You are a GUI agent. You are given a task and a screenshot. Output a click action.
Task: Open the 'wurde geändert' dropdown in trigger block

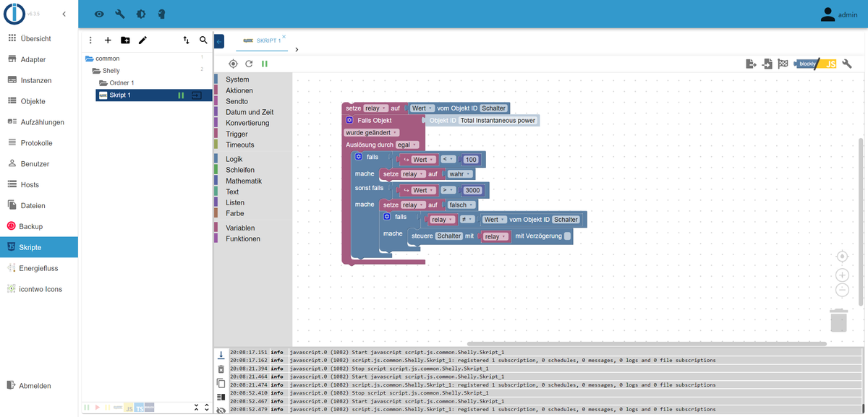[x=373, y=133]
